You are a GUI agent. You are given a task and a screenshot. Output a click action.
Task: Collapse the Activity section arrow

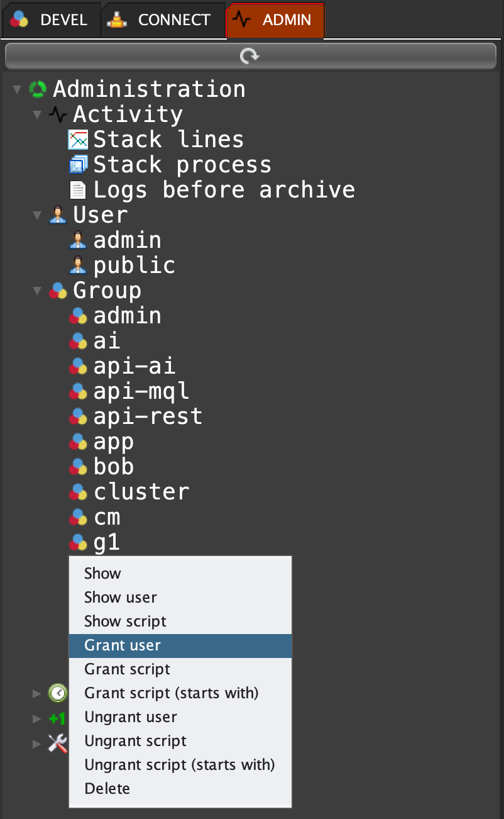(37, 115)
